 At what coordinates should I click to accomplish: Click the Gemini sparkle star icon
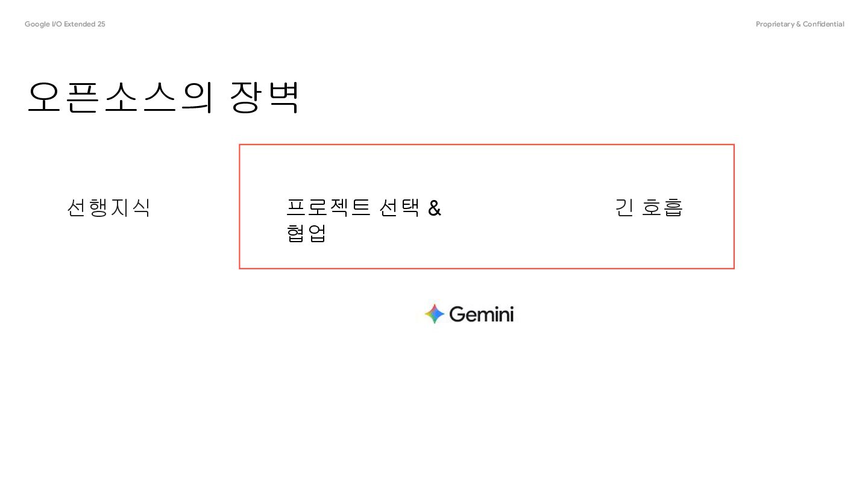434,314
